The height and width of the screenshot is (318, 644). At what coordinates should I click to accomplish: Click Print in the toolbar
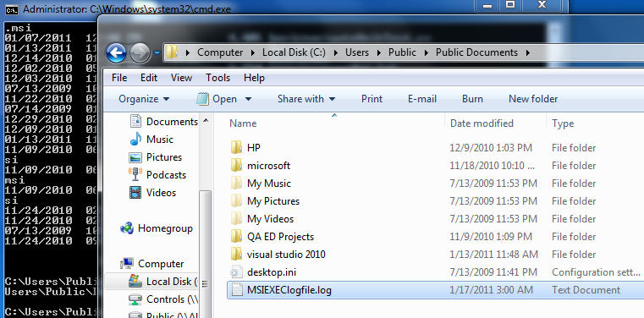(372, 99)
